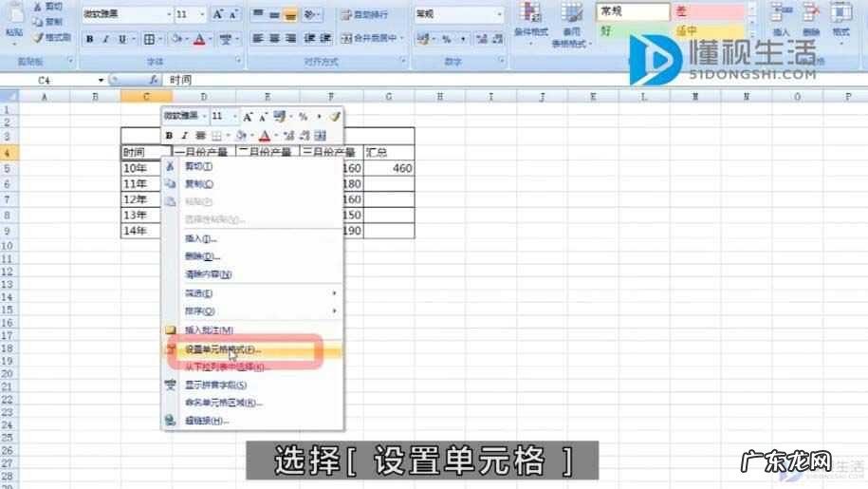Choose Cut in the context menu

pyautogui.click(x=252, y=166)
